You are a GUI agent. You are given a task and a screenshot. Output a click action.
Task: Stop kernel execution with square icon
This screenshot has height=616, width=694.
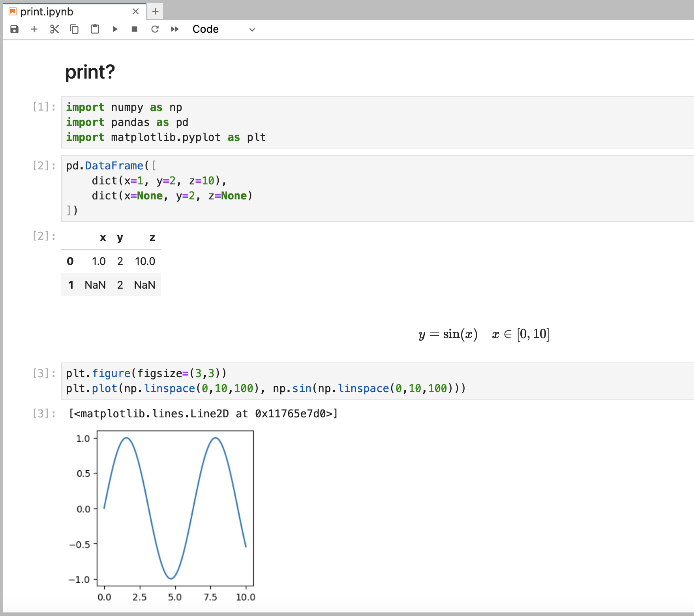click(x=135, y=29)
